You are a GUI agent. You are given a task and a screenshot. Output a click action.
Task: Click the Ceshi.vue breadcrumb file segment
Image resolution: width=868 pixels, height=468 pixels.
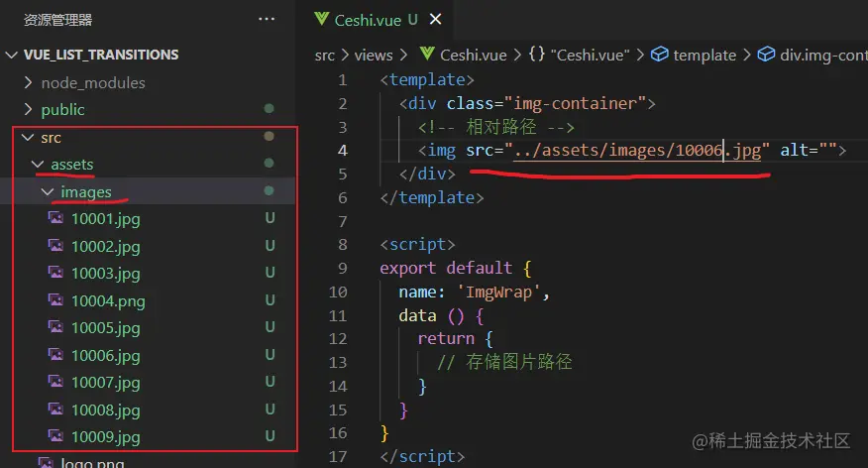(x=474, y=56)
